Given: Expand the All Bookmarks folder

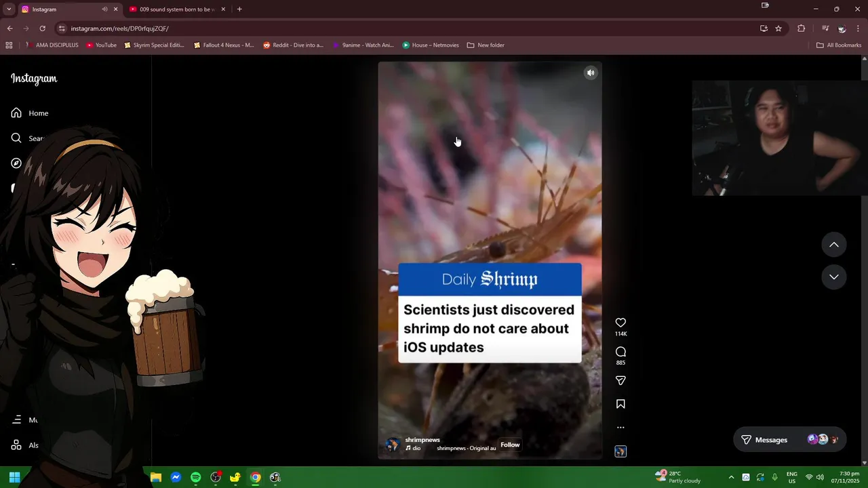Looking at the screenshot, I should coord(839,45).
